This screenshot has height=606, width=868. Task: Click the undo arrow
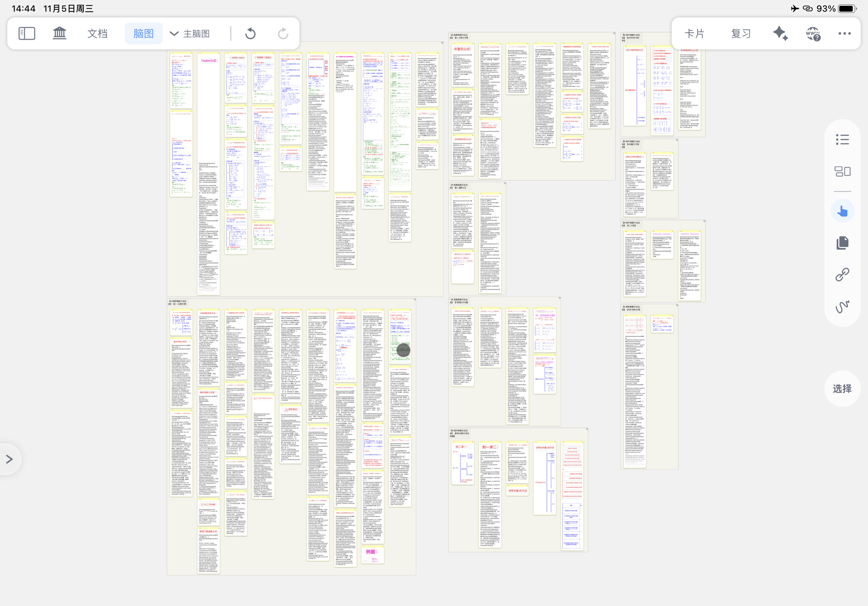[250, 34]
